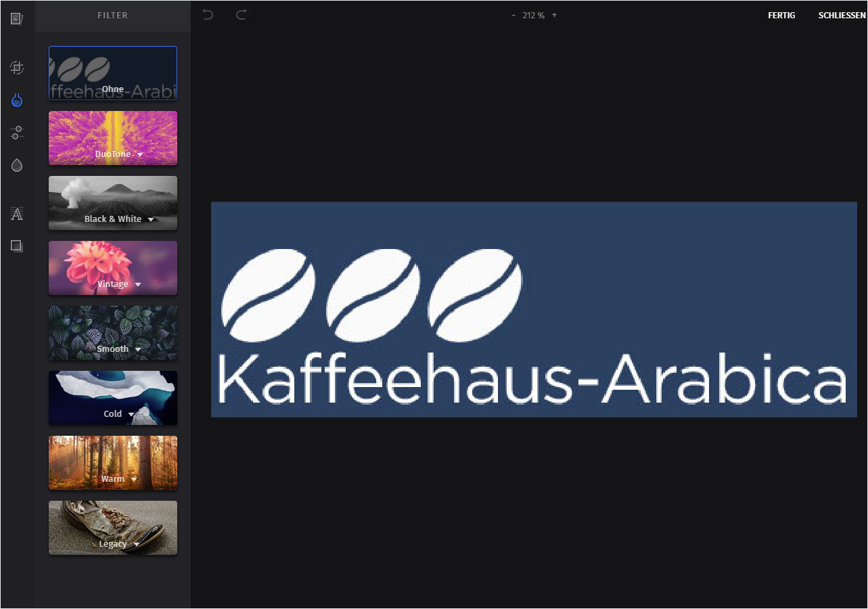Apply the DuoTone filter

(113, 138)
